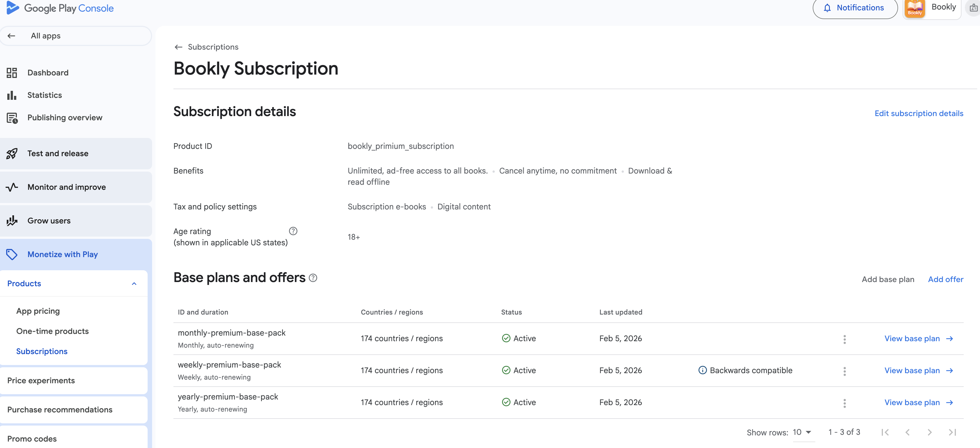Open Promo codes section
The image size is (980, 448).
click(74, 438)
